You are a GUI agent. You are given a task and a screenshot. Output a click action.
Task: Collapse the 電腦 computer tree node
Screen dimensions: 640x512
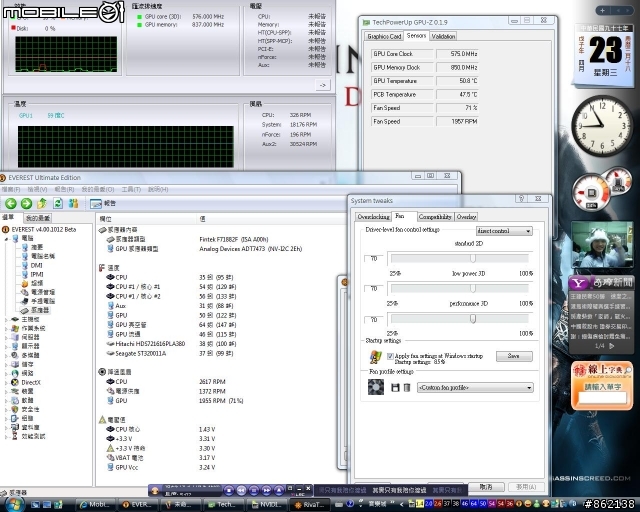(6, 238)
